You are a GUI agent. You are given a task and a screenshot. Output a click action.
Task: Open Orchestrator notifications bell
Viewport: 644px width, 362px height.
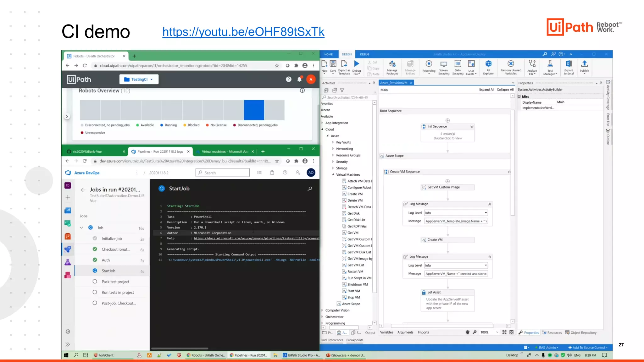[300, 79]
